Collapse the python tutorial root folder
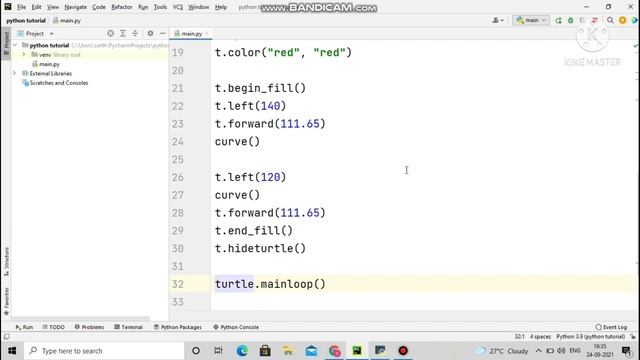The width and height of the screenshot is (640, 360). click(x=15, y=45)
